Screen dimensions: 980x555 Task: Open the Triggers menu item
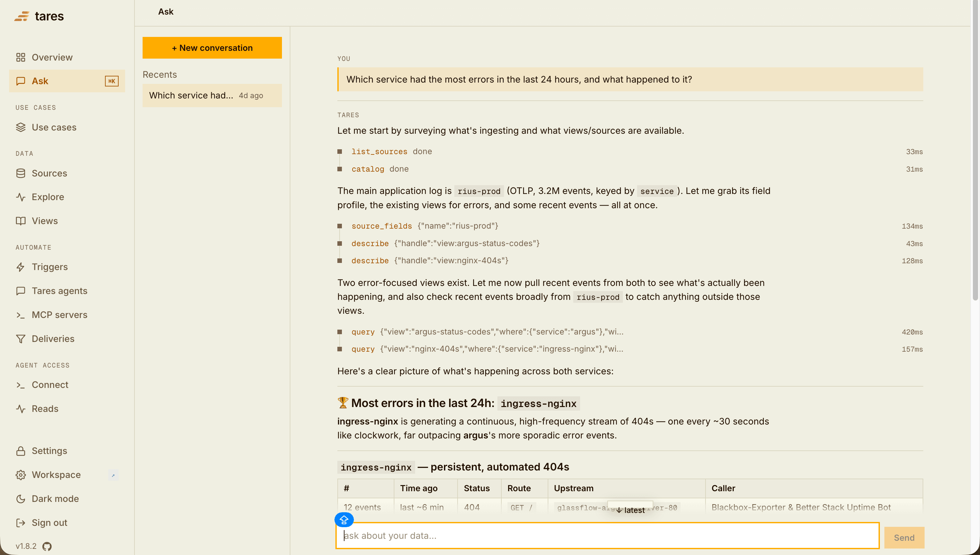(67, 267)
